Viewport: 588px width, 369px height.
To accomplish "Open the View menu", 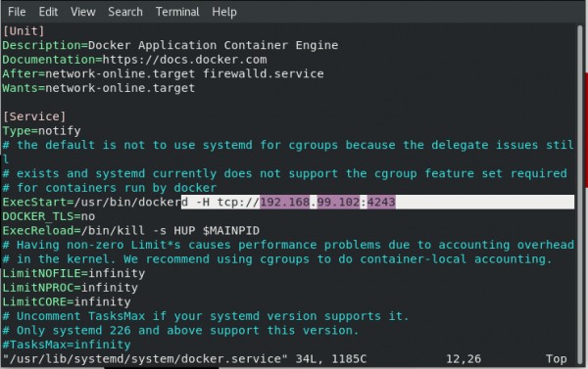I will point(83,12).
